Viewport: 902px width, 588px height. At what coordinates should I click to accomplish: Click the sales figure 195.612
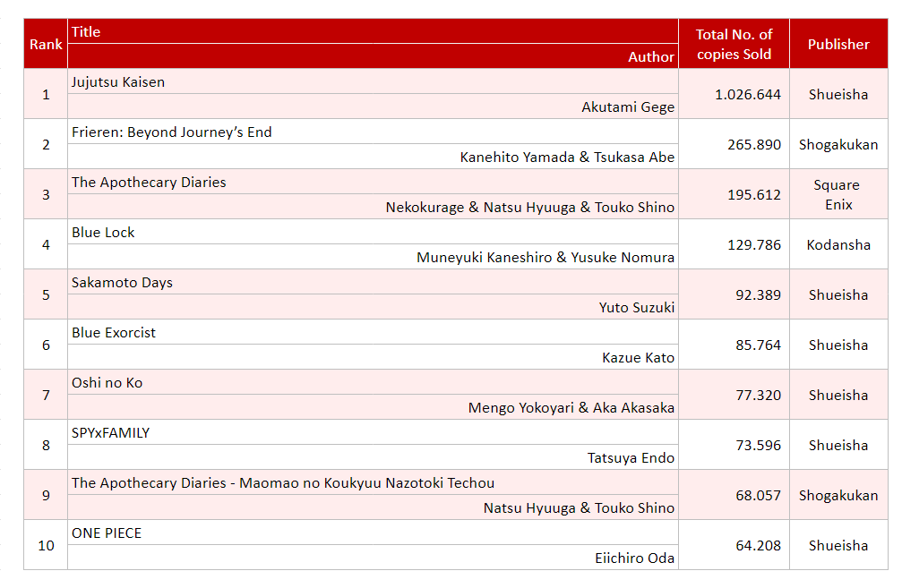(754, 194)
